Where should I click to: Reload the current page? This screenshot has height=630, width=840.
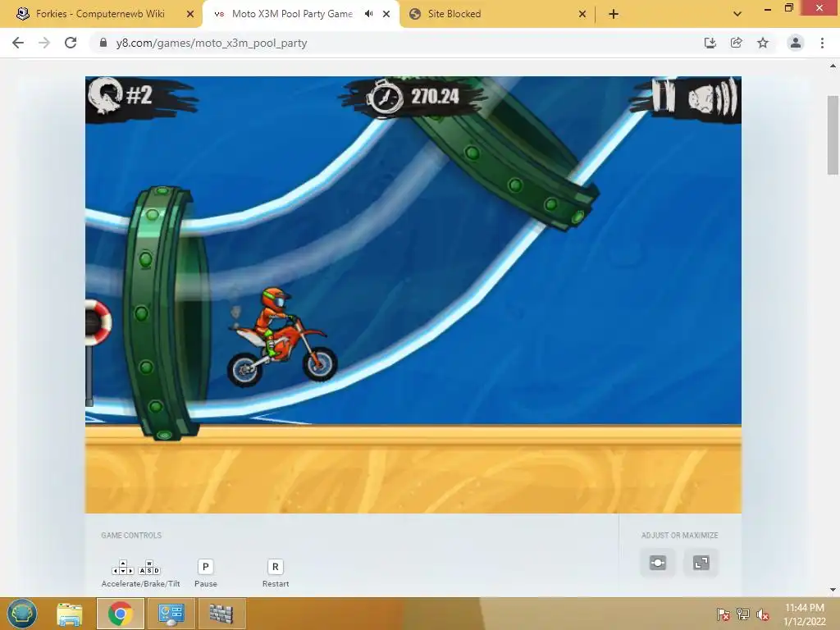point(71,43)
